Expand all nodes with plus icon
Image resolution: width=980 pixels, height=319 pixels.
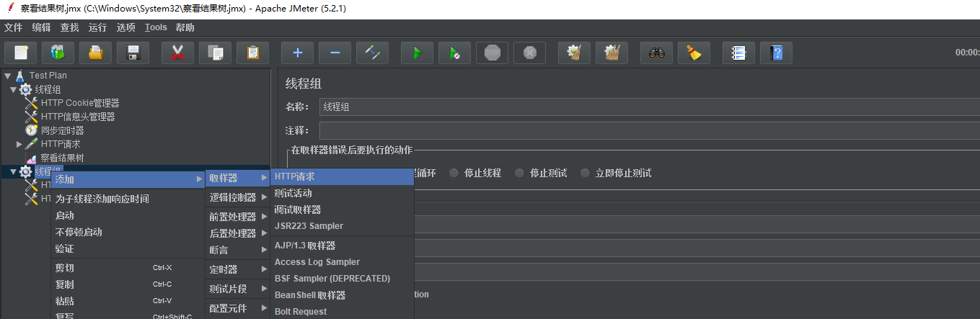(x=297, y=53)
